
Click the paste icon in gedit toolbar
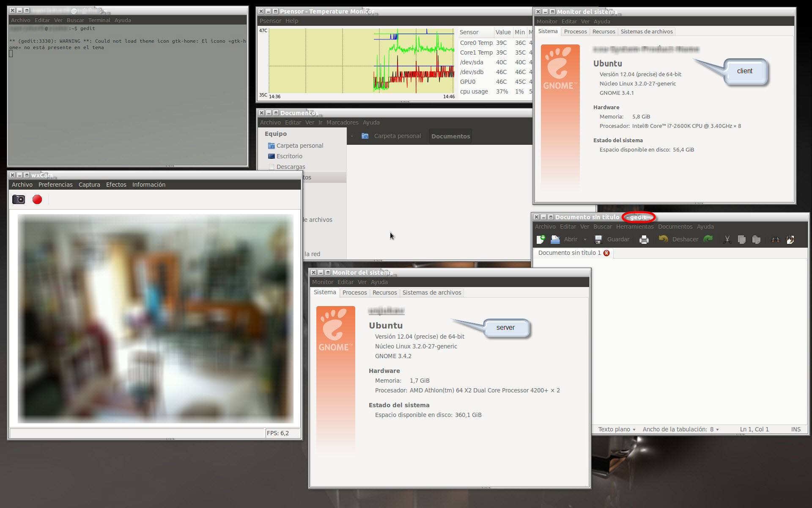click(x=756, y=240)
